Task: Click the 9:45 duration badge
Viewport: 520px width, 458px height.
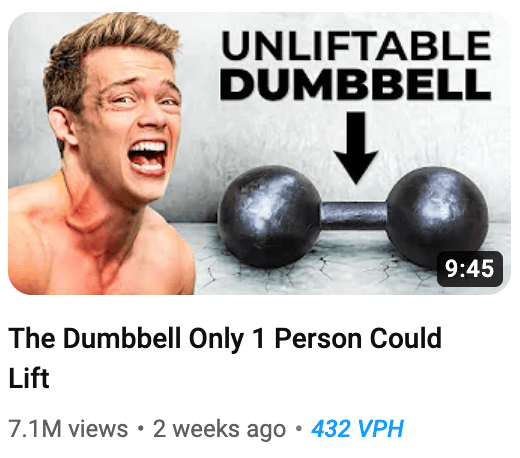Action: coord(469,269)
